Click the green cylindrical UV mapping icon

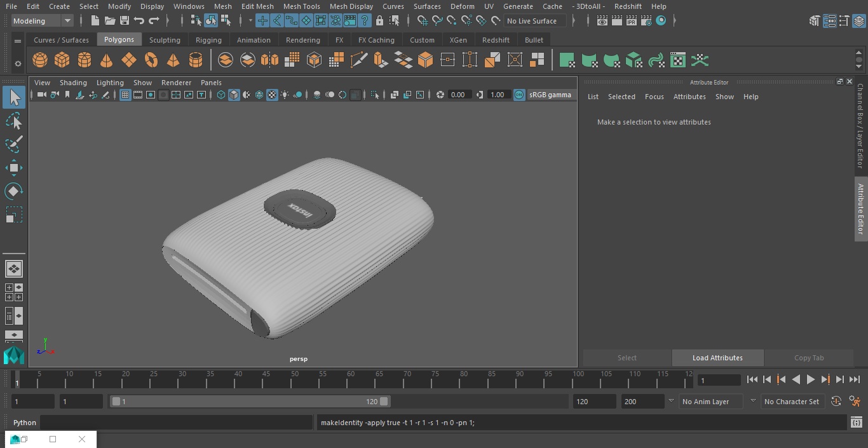(589, 60)
